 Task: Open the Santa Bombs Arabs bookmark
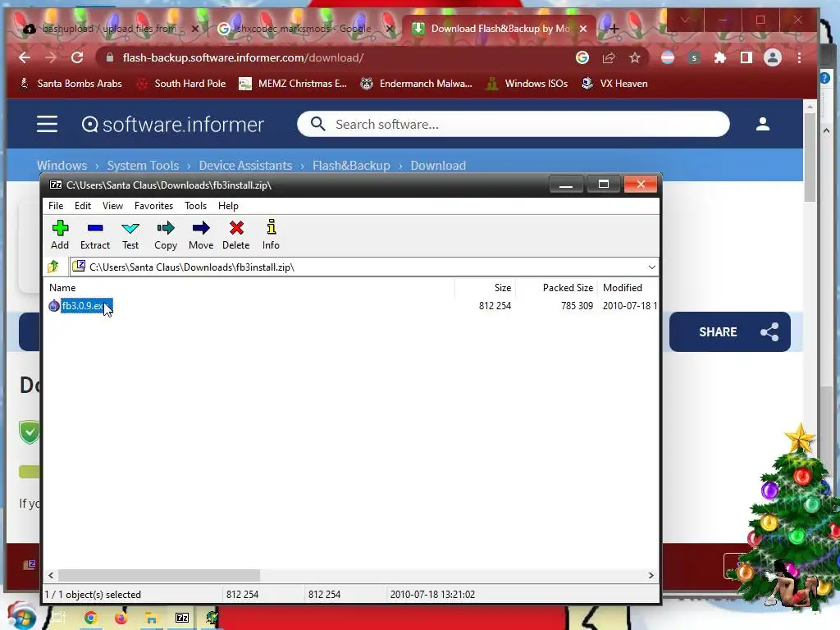coord(71,84)
